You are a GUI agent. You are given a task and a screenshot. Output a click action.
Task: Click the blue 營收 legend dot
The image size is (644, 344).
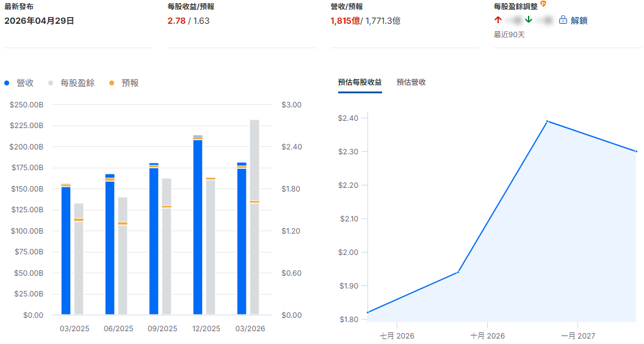(7, 83)
